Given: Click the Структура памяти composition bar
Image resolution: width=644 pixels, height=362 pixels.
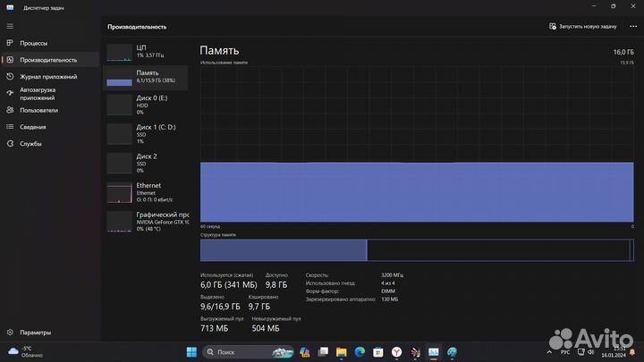Looking at the screenshot, I should click(417, 250).
